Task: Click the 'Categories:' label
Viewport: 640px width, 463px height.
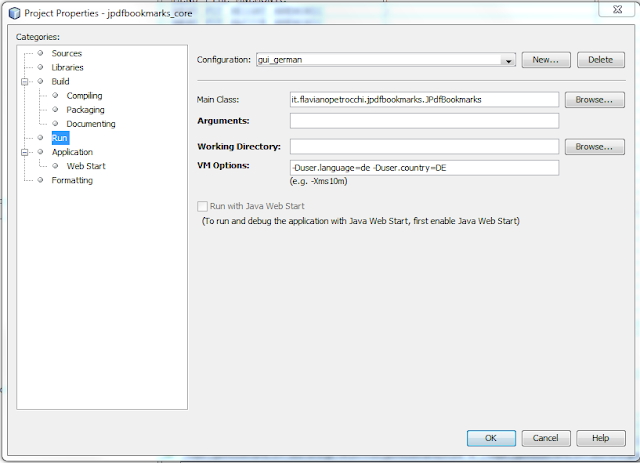Action: pos(38,37)
